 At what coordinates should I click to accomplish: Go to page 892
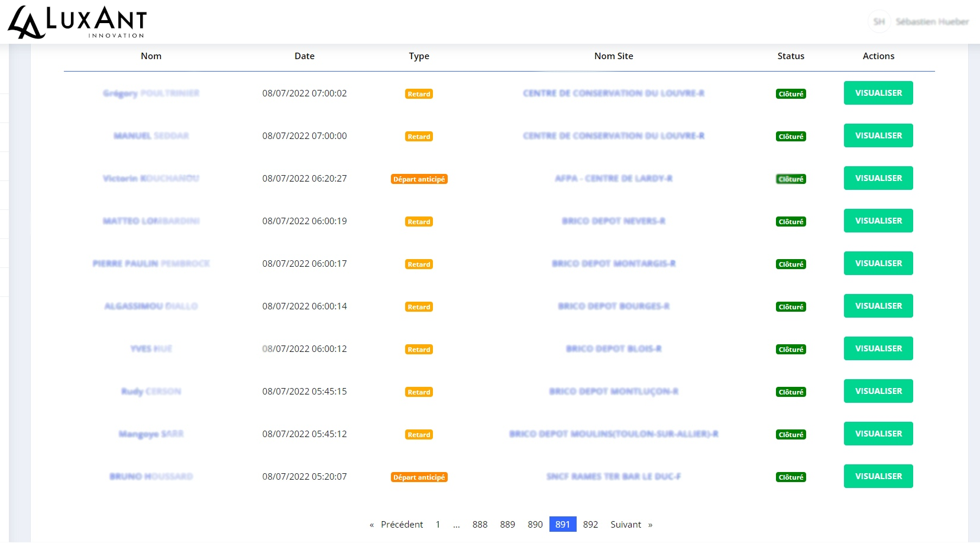590,524
